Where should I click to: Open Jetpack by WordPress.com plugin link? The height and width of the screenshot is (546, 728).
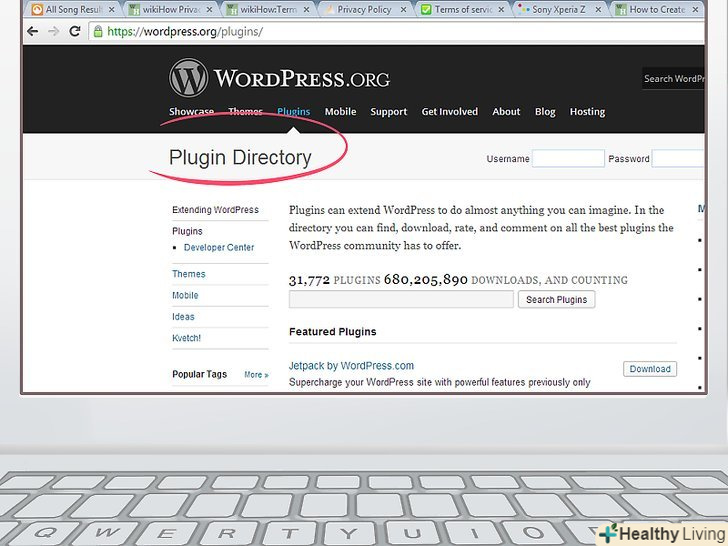pyautogui.click(x=351, y=366)
